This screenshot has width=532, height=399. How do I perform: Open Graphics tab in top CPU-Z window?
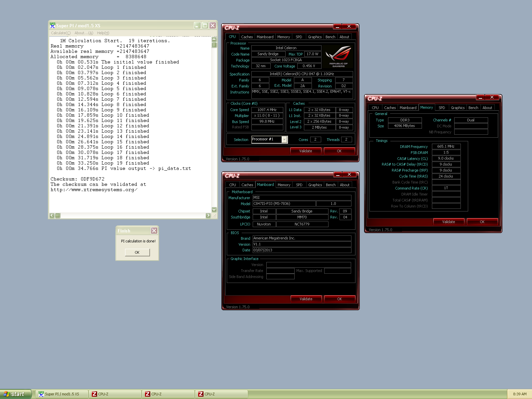[x=315, y=37]
